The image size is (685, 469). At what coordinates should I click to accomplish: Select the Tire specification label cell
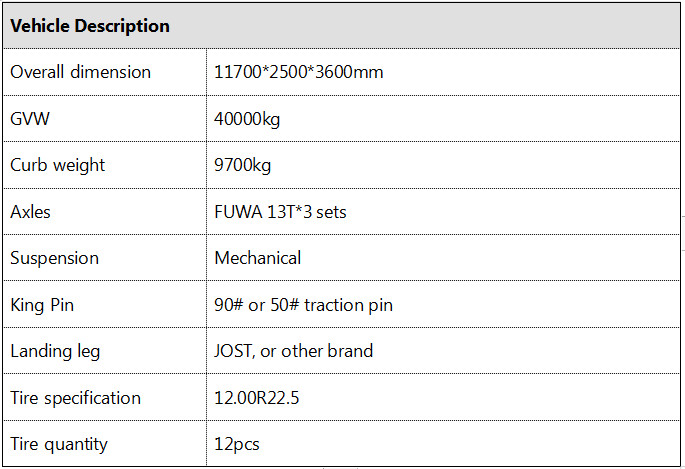pos(75,398)
